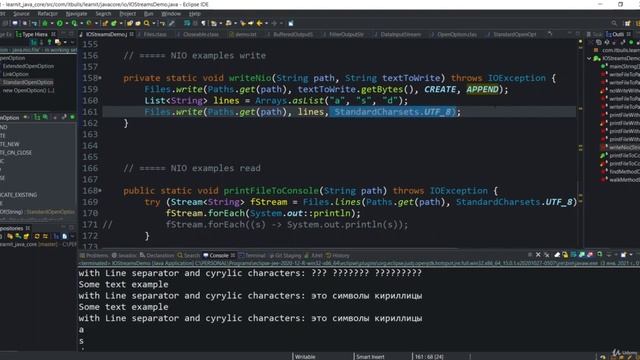Click the Open Task icon
Image resolution: width=640 pixels, height=360 pixels.
(x=138, y=23)
